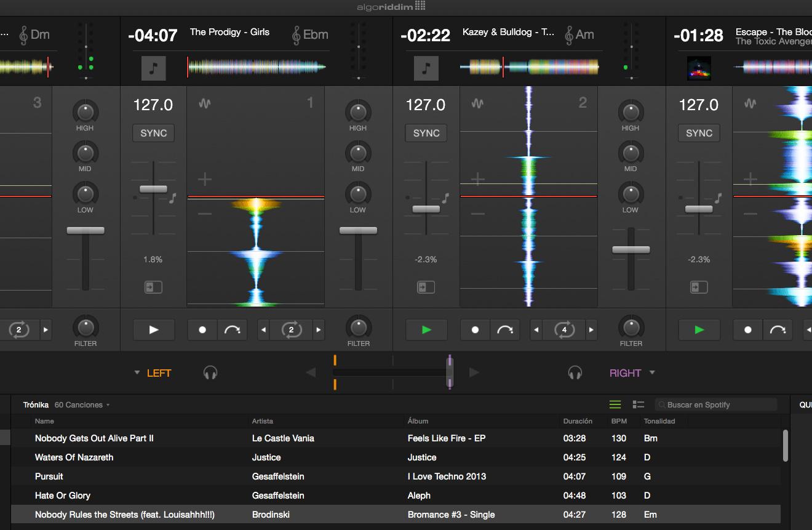Double loop length on deck 1
This screenshot has width=812, height=530.
(319, 330)
